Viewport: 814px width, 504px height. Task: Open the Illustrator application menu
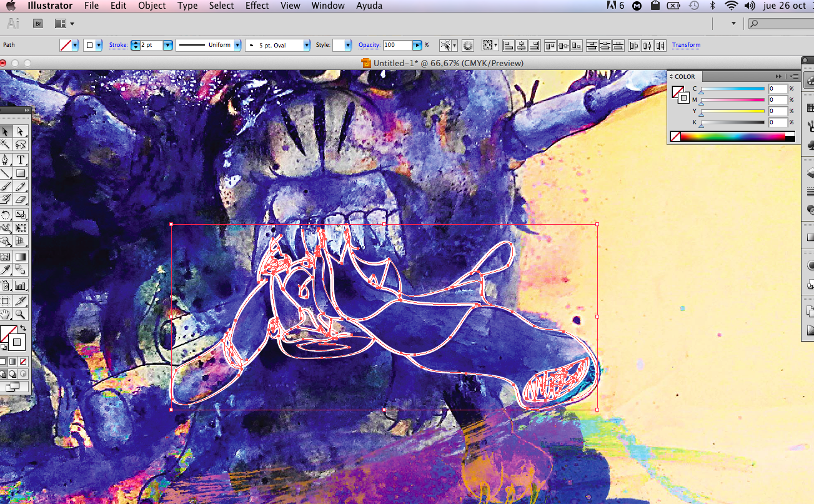(50, 6)
